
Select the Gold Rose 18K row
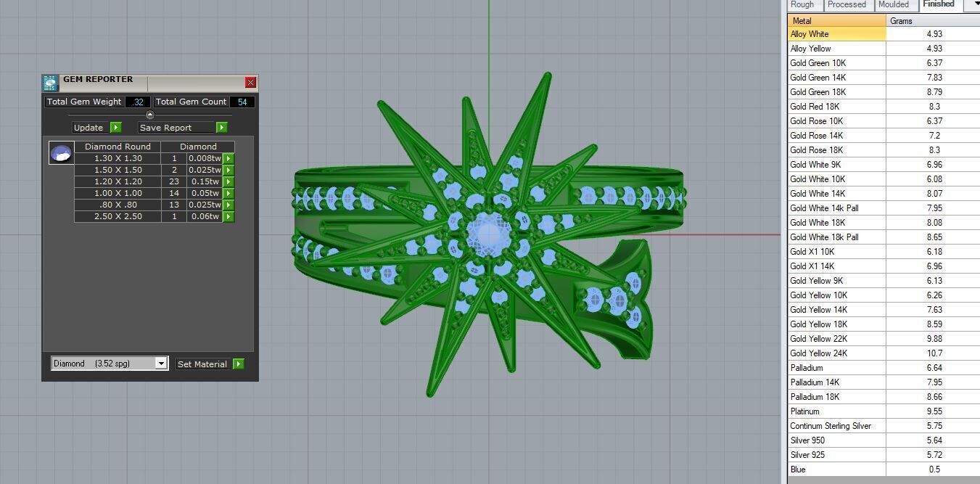[x=884, y=150]
